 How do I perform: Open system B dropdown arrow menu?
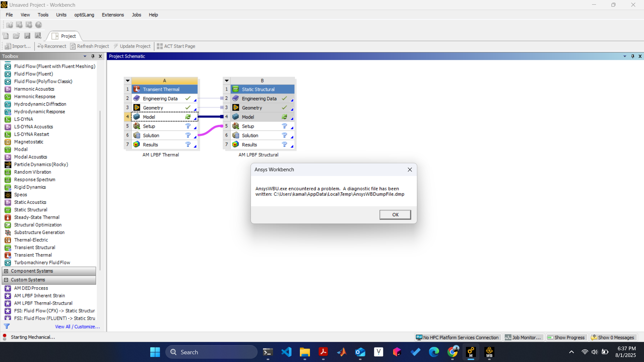click(x=227, y=81)
